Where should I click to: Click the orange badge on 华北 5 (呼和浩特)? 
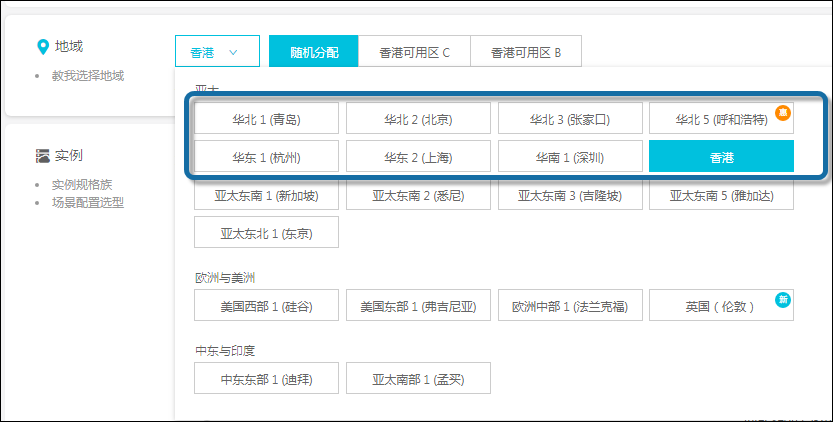point(785,110)
